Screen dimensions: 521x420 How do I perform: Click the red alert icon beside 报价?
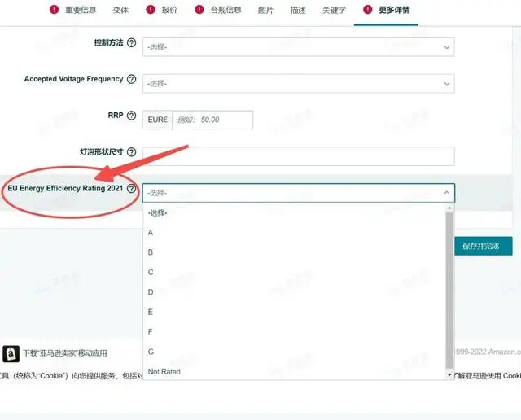pyautogui.click(x=151, y=10)
